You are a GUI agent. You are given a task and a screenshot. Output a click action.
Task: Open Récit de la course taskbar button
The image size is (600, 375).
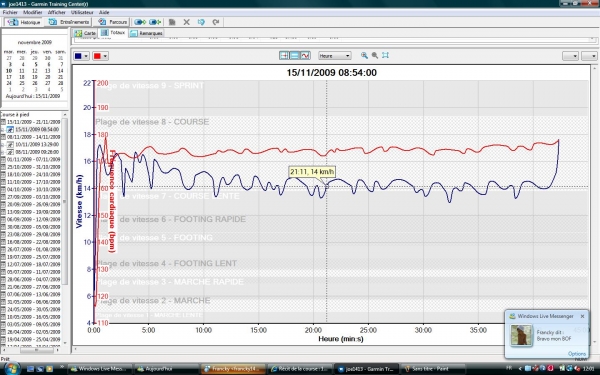click(x=300, y=369)
